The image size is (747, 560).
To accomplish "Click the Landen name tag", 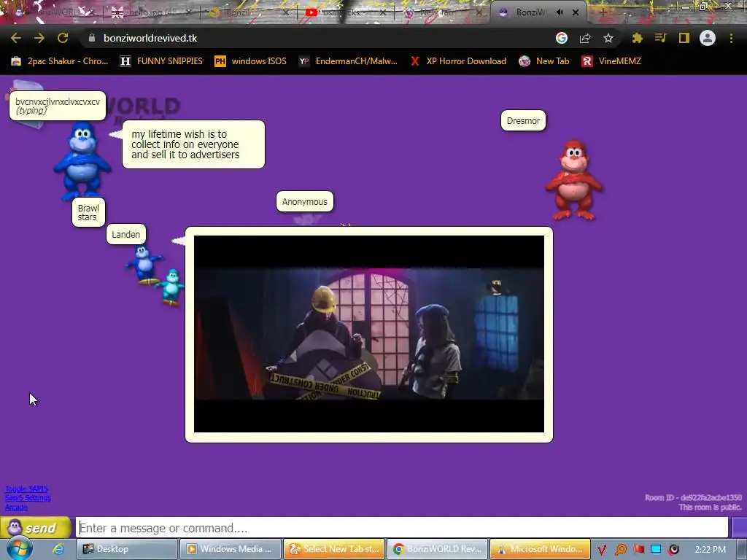I will 125,234.
